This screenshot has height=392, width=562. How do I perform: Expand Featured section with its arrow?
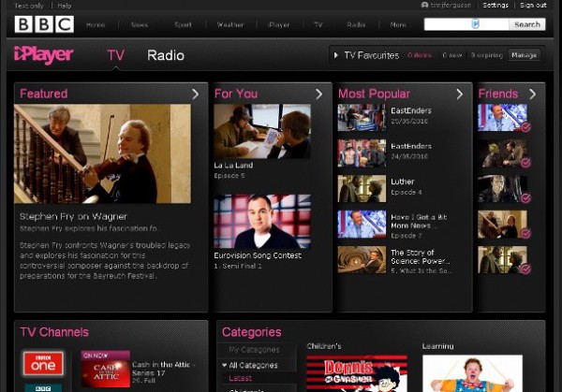(x=196, y=94)
